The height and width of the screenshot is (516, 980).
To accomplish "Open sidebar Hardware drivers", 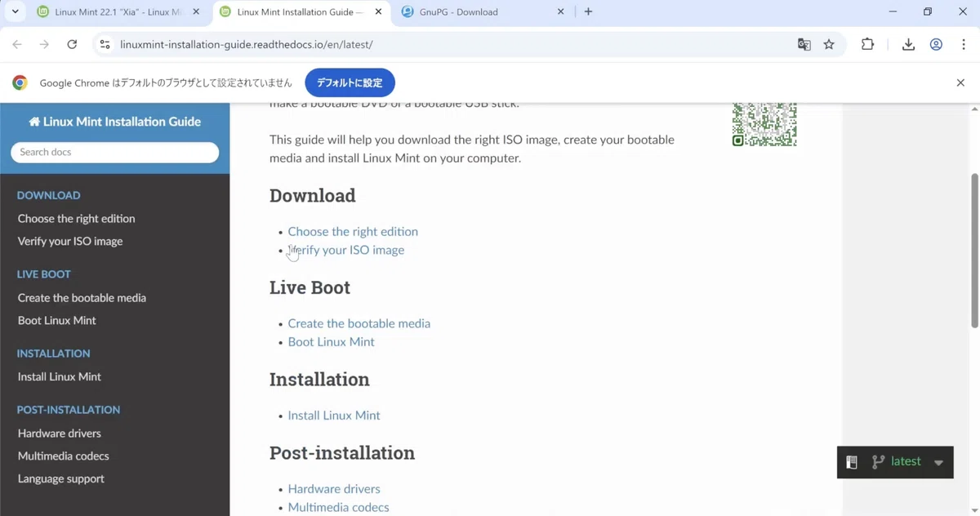I will pos(60,434).
